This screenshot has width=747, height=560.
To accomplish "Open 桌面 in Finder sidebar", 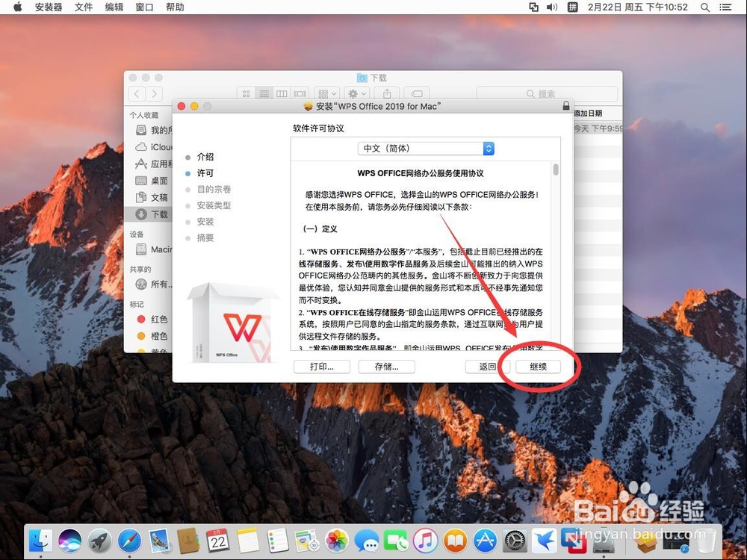I will (x=152, y=181).
